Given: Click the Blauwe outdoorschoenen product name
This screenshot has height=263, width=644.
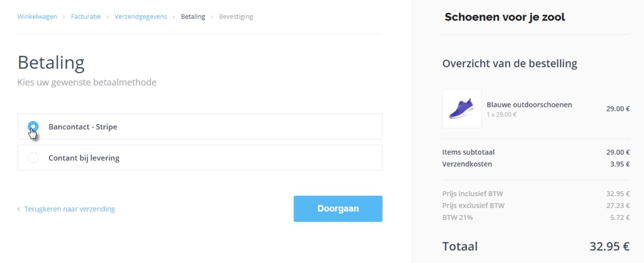Looking at the screenshot, I should coord(529,105).
